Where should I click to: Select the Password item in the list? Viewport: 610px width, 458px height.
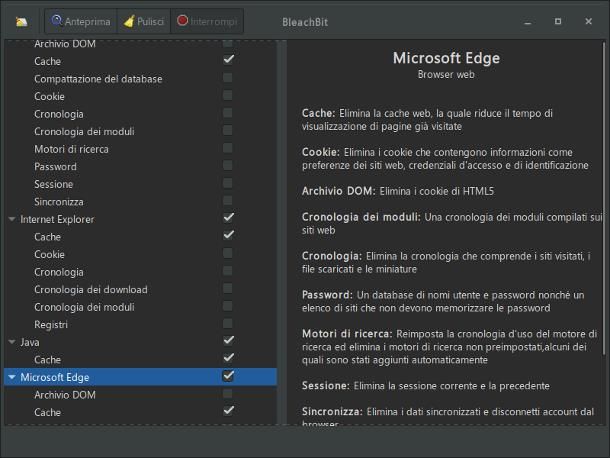(55, 167)
